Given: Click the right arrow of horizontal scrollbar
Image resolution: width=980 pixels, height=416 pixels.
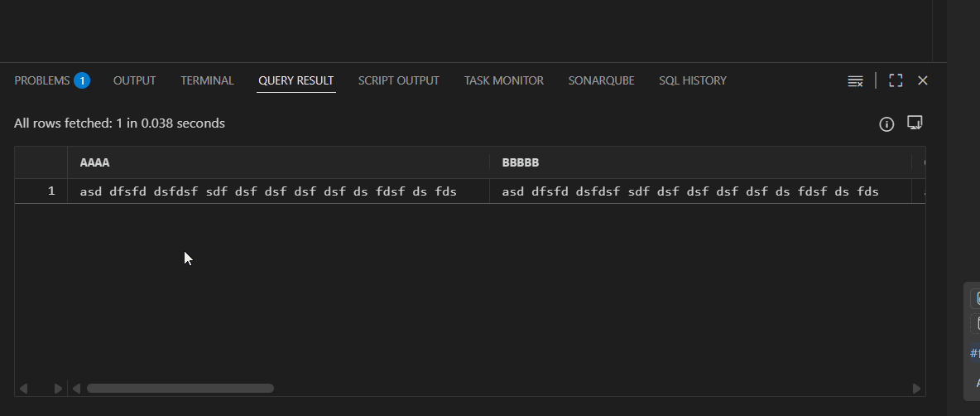Looking at the screenshot, I should [916, 389].
